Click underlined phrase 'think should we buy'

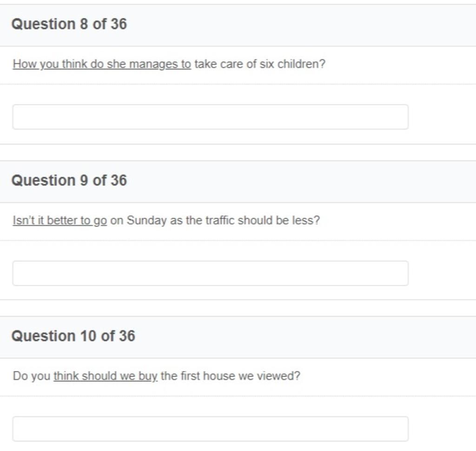106,376
